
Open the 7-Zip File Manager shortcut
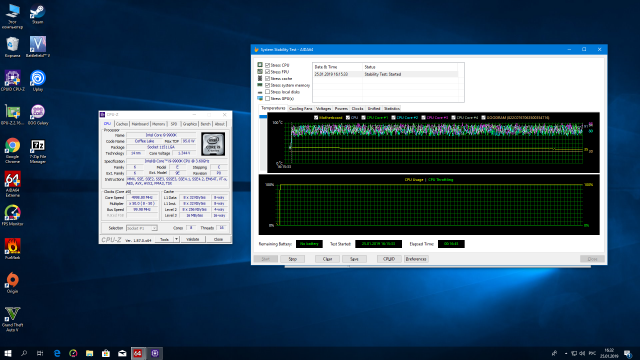point(38,150)
